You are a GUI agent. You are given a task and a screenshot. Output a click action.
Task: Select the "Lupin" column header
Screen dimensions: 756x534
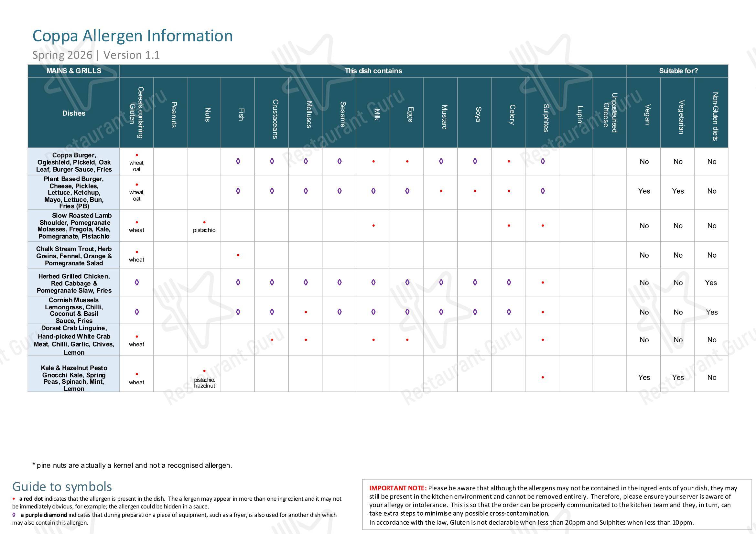tap(576, 112)
